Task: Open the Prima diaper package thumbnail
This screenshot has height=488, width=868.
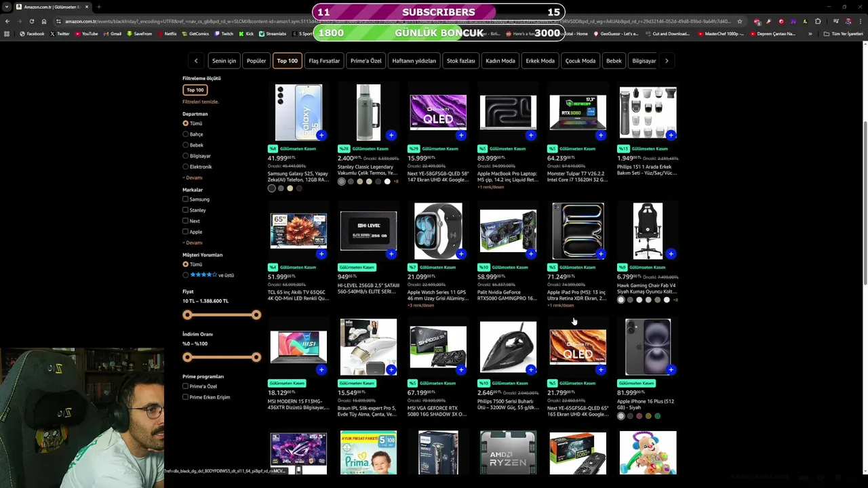Action: [x=368, y=452]
